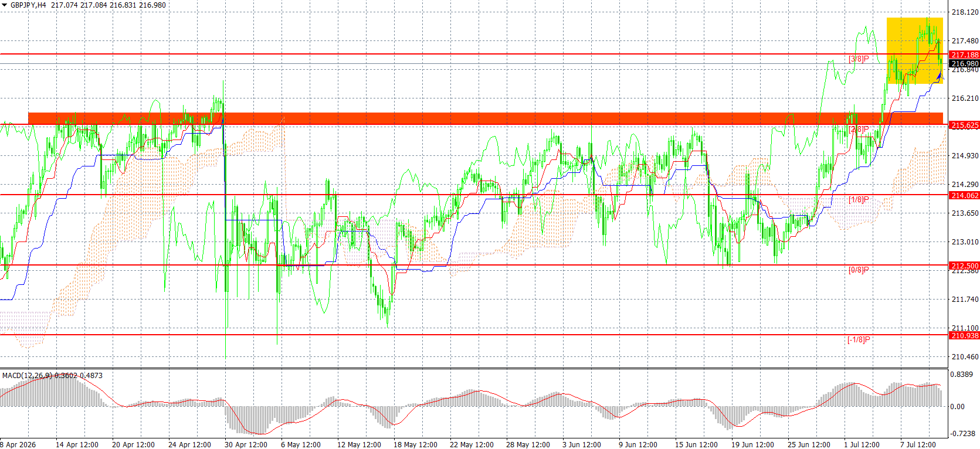Click the [0/8]P Murrey level label
This screenshot has width=980, height=449.
(859, 270)
